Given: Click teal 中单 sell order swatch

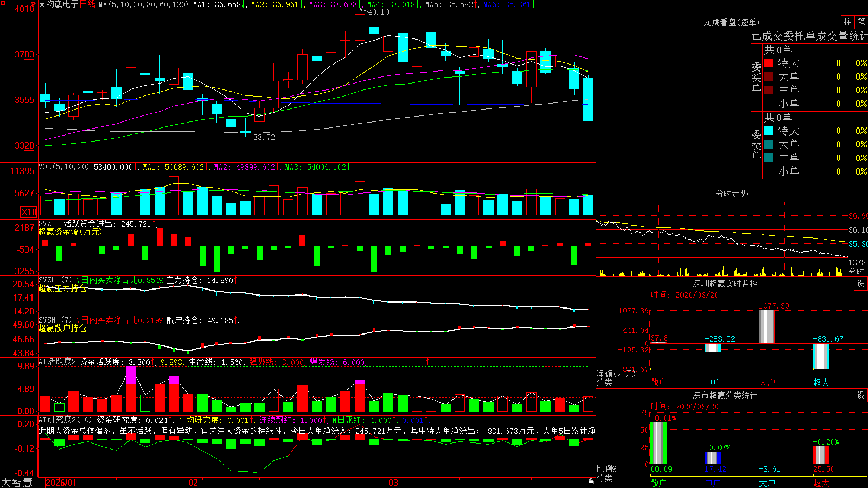Looking at the screenshot, I should point(768,158).
